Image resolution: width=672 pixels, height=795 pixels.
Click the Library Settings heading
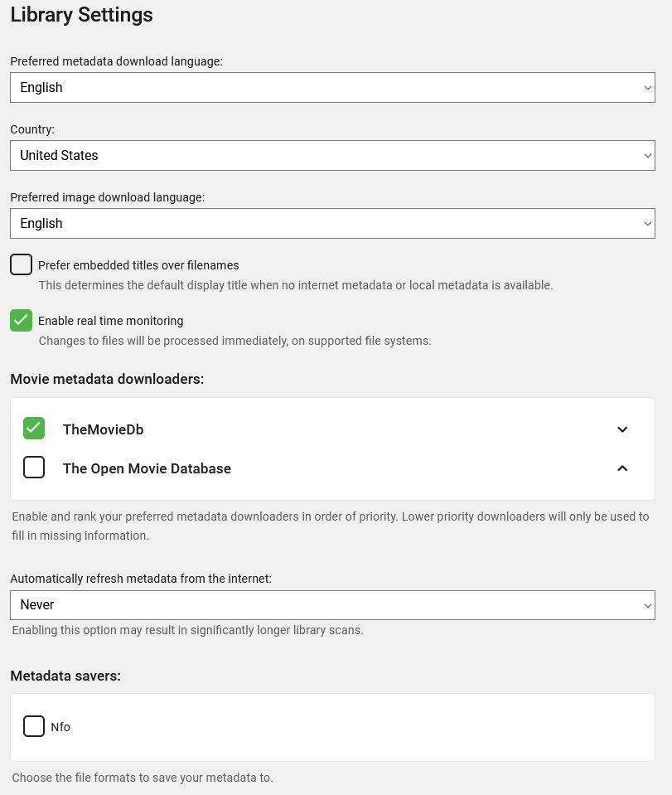point(81,15)
